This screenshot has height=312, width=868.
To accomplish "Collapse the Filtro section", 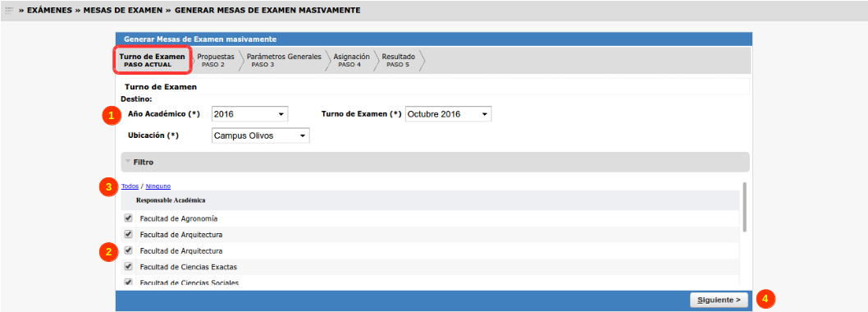I will (x=435, y=163).
